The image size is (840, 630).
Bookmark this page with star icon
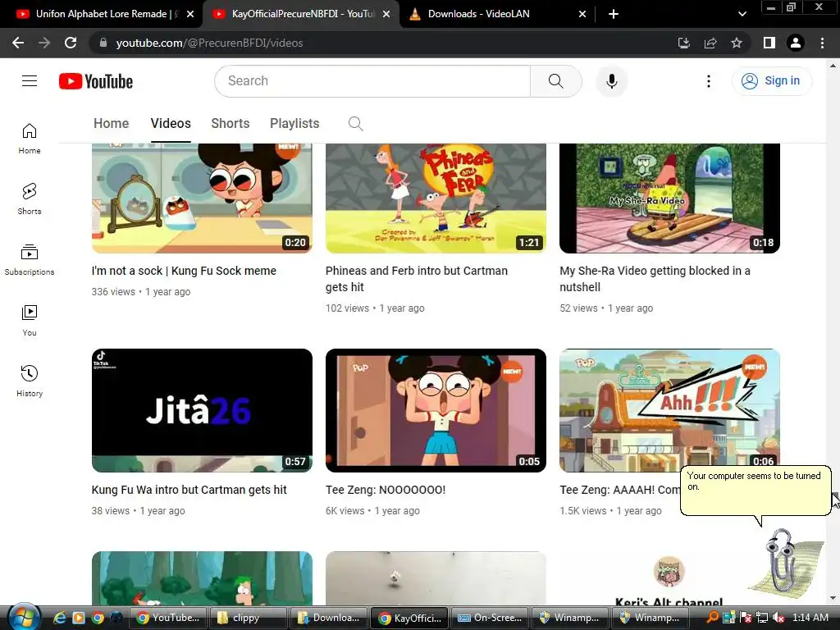pos(737,43)
